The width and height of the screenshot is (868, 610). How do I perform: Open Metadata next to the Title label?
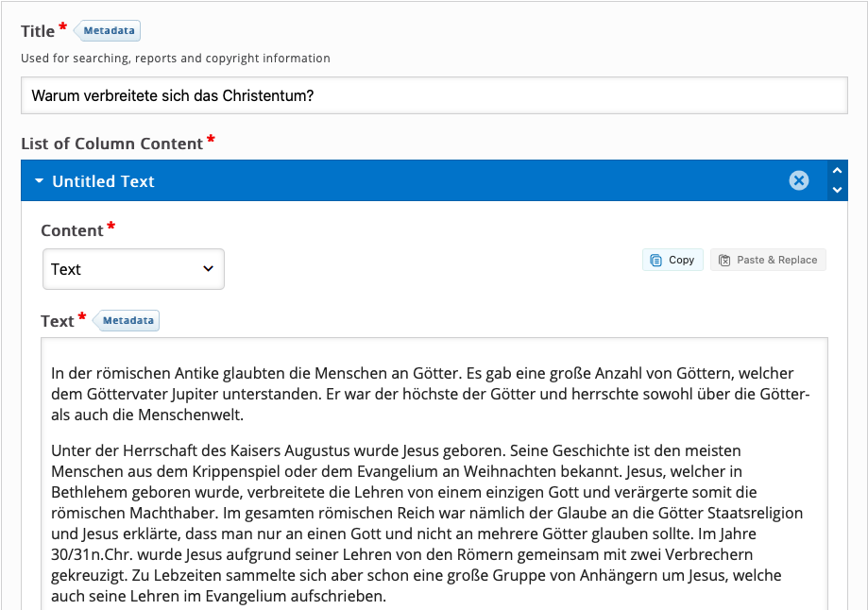point(108,31)
